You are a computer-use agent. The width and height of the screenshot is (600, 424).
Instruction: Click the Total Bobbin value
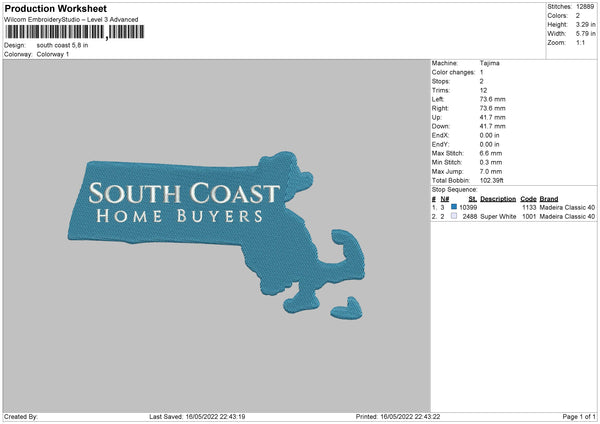coord(492,180)
